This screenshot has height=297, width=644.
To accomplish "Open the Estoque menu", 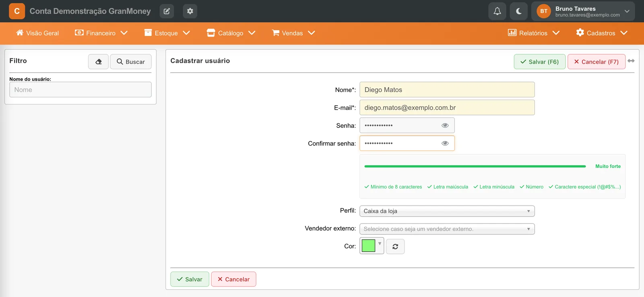I will 167,33.
